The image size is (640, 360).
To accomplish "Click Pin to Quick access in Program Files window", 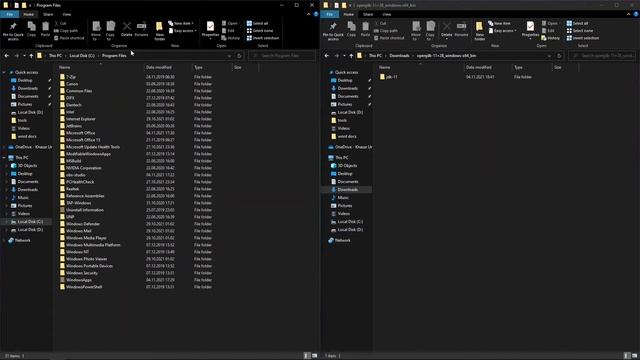I will pyautogui.click(x=13, y=31).
